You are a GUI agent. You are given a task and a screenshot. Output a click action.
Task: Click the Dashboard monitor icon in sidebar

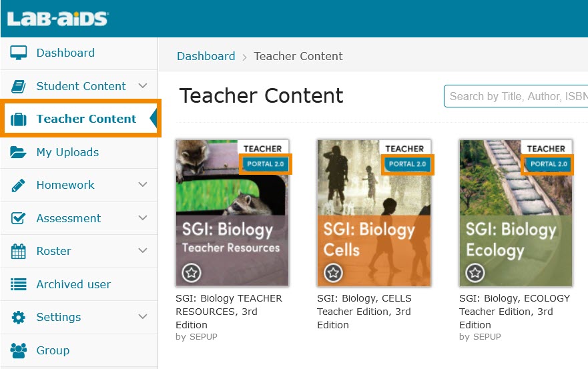(19, 53)
